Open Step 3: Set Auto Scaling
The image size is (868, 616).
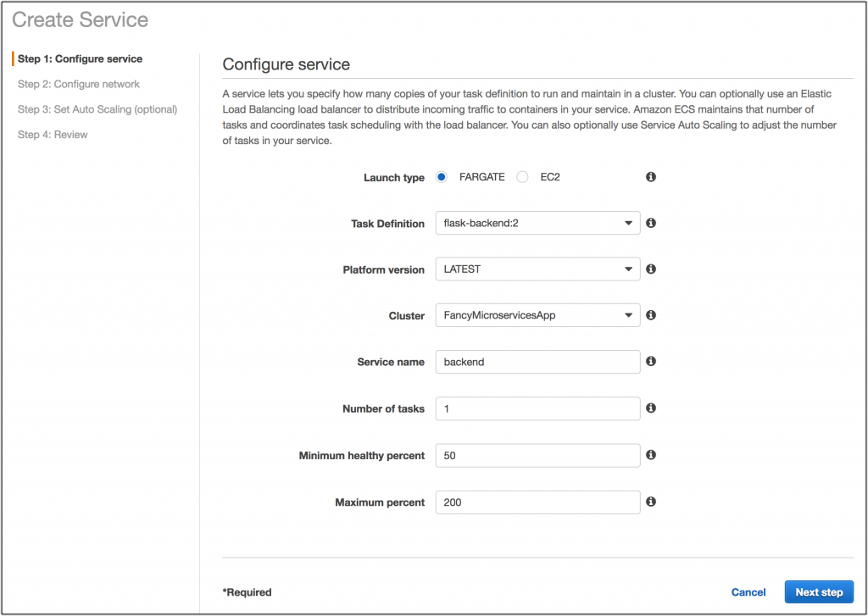coord(97,109)
